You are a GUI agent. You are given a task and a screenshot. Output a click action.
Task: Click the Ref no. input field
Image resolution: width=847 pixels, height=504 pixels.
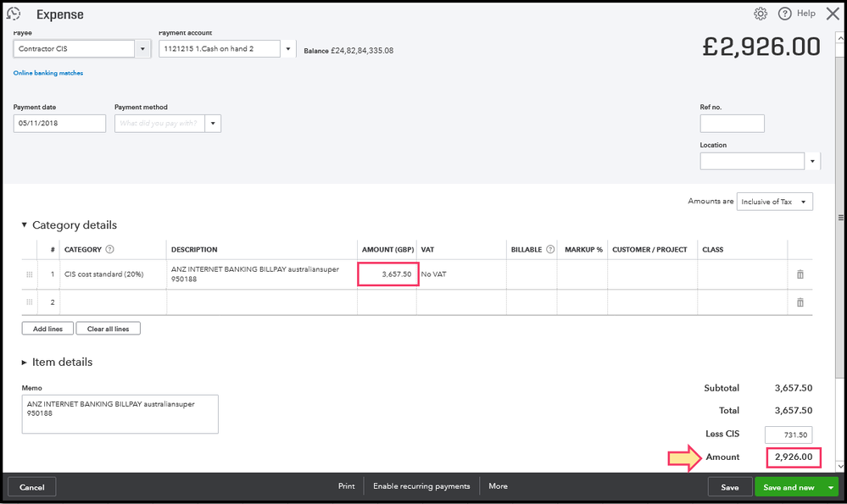click(732, 124)
